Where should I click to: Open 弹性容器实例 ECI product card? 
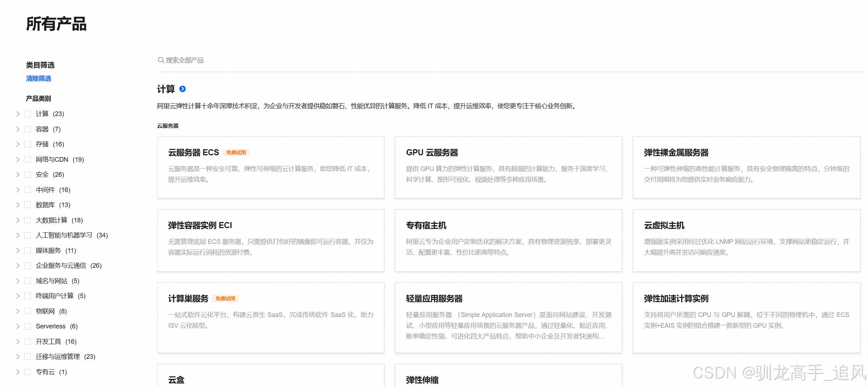(x=270, y=240)
